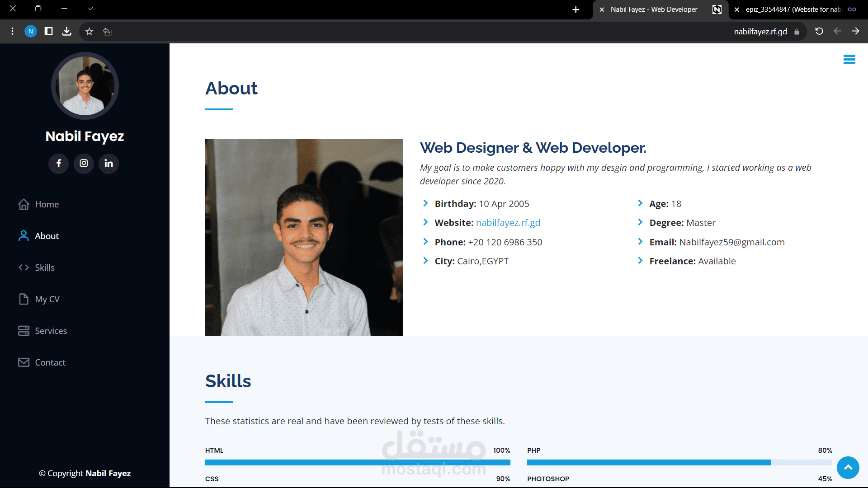Screen dimensions: 868x488
Task: Go to Home in sidebar
Action: [47, 204]
